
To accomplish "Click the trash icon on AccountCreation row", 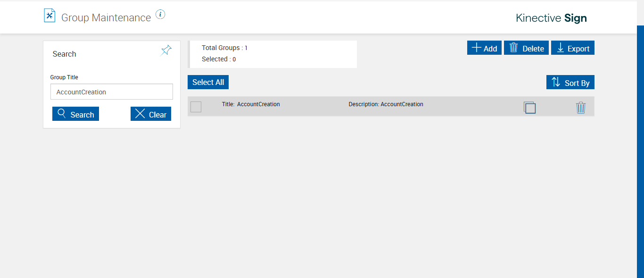I will pyautogui.click(x=581, y=108).
